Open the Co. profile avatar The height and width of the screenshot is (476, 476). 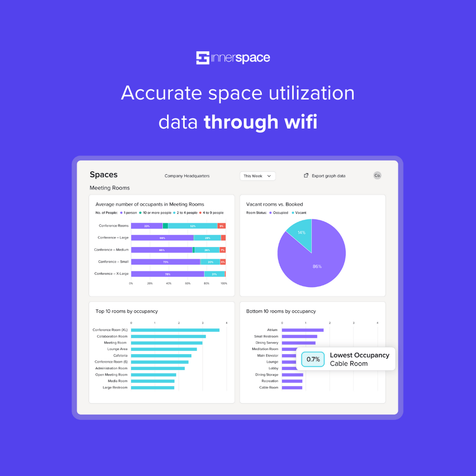pyautogui.click(x=377, y=175)
